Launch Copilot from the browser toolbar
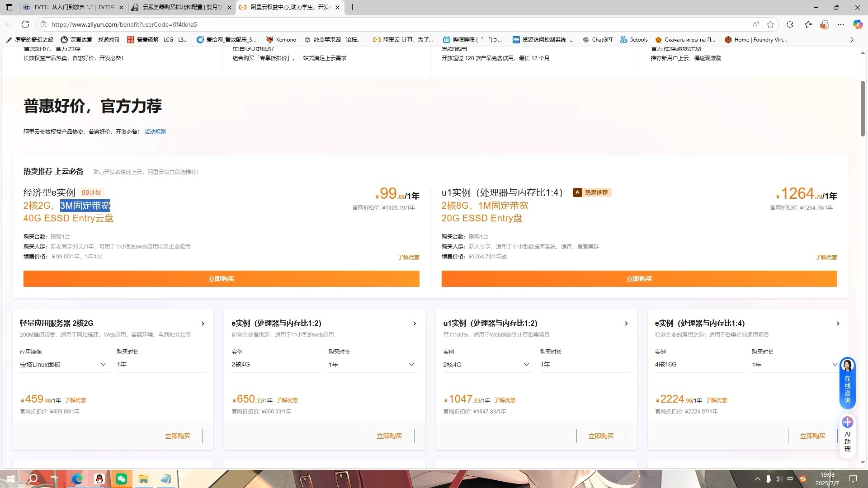Image resolution: width=868 pixels, height=488 pixels. [858, 24]
